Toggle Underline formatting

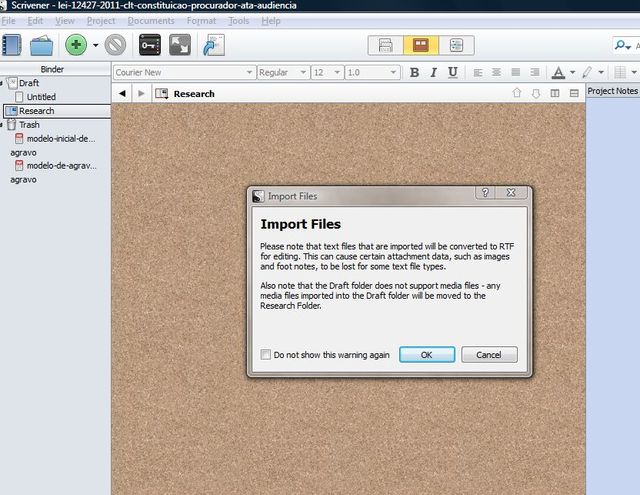pos(452,73)
